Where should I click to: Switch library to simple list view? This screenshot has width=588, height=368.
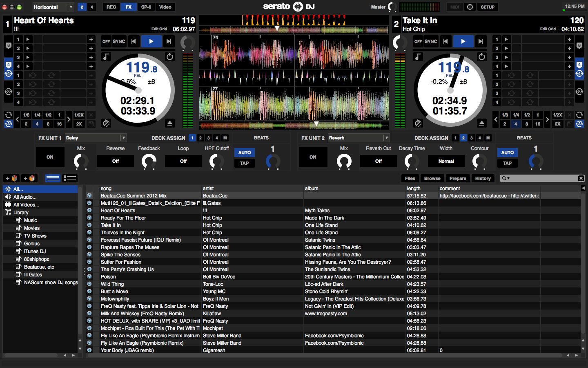pos(53,178)
